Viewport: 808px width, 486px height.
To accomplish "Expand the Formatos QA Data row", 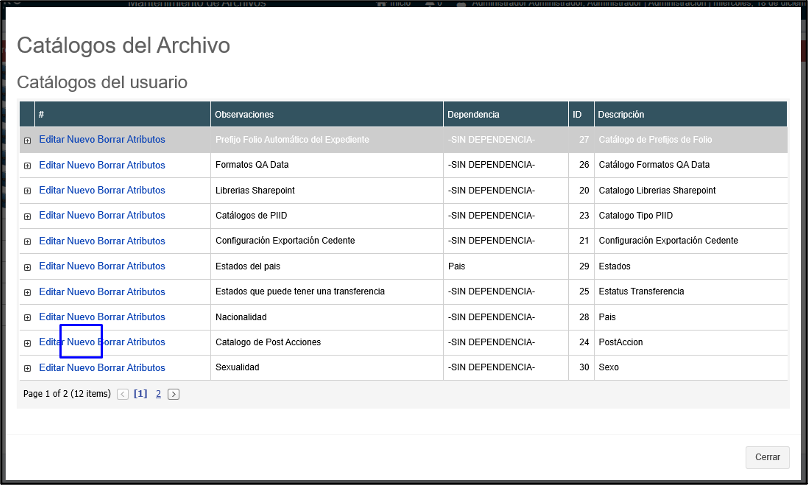I will [x=27, y=166].
